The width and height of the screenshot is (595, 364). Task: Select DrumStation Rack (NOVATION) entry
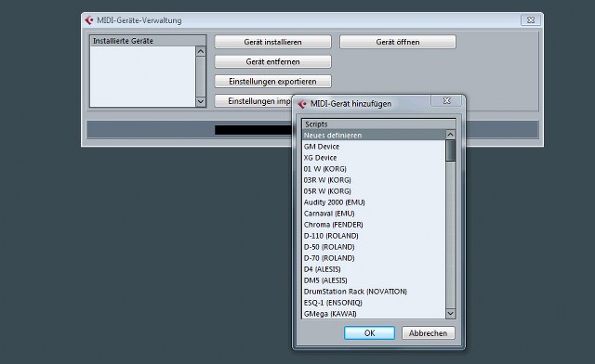(374, 292)
